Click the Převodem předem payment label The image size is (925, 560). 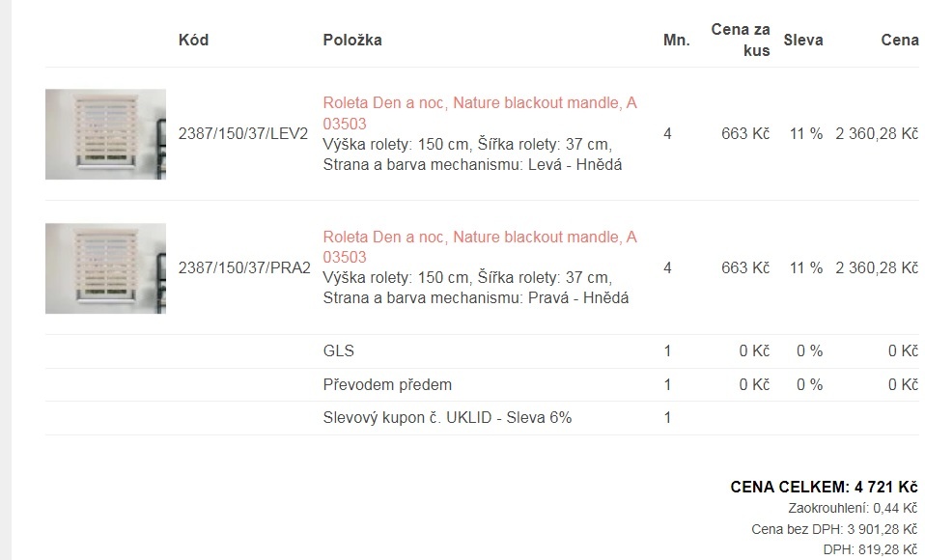tap(387, 384)
